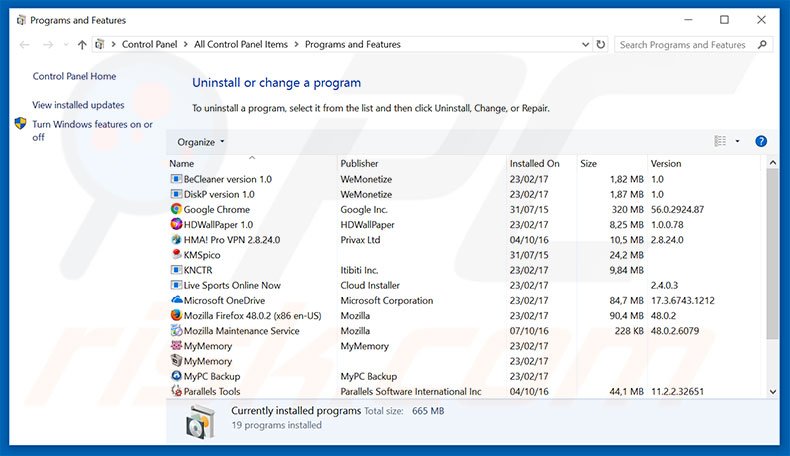Open Turn Windows features on or off
Image resolution: width=790 pixels, height=456 pixels.
tap(92, 131)
